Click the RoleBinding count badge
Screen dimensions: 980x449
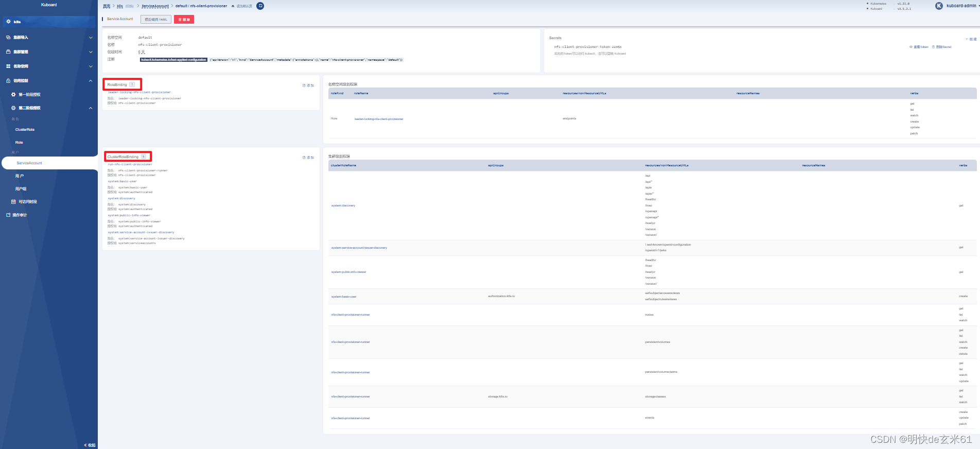click(x=132, y=84)
